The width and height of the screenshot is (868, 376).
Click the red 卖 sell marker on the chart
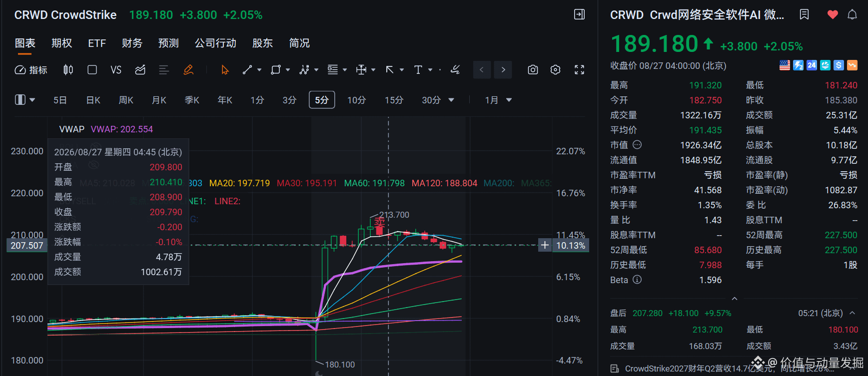pyautogui.click(x=380, y=221)
